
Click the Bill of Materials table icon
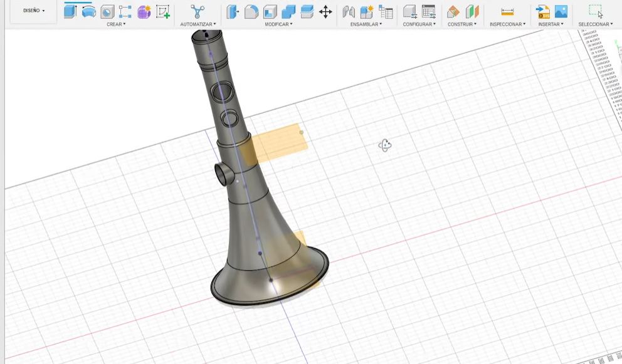pyautogui.click(x=386, y=12)
